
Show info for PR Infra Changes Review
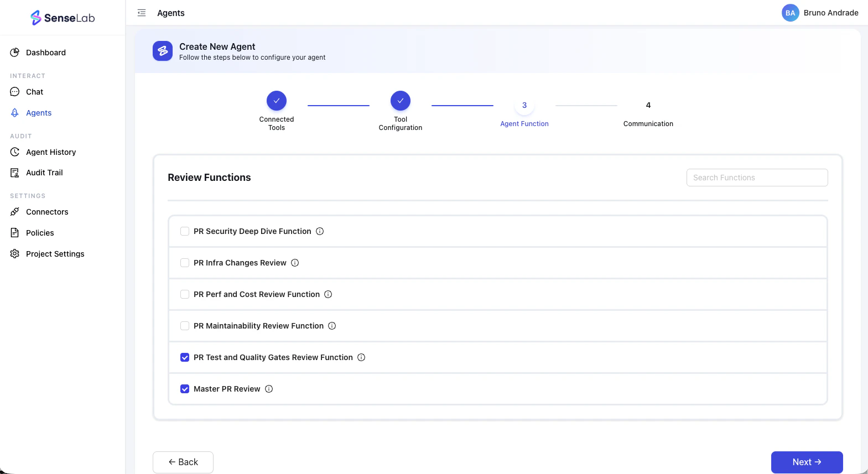pyautogui.click(x=295, y=263)
